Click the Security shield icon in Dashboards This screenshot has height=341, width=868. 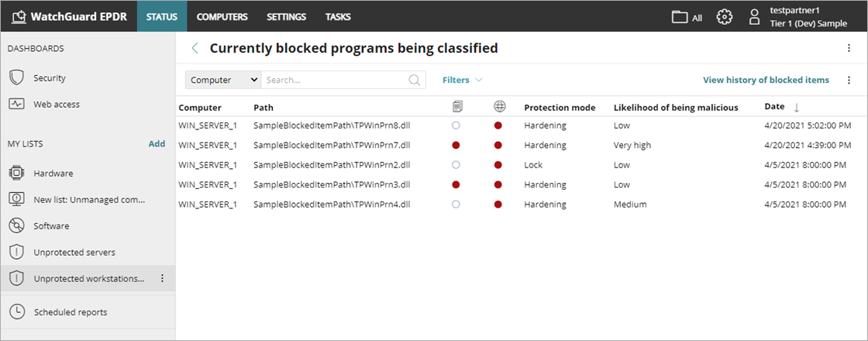[16, 78]
